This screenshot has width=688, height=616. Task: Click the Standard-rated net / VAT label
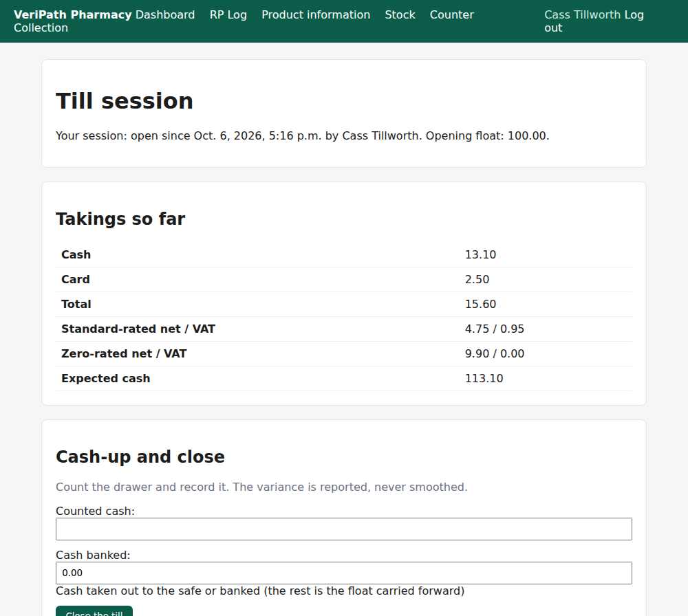tap(138, 329)
